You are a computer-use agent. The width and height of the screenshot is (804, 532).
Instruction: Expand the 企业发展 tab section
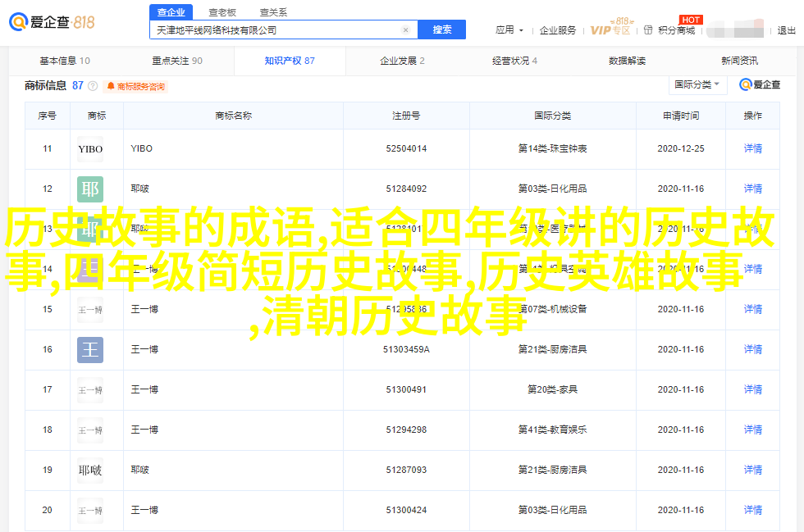[401, 61]
